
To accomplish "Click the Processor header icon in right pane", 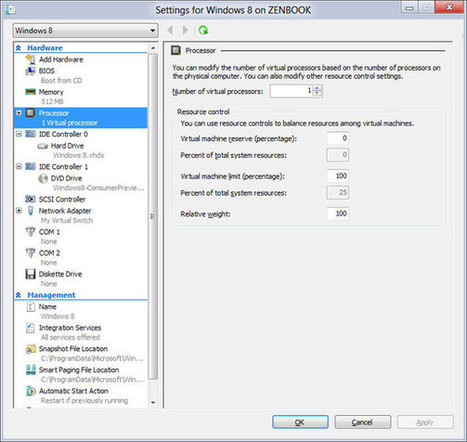I will 176,50.
